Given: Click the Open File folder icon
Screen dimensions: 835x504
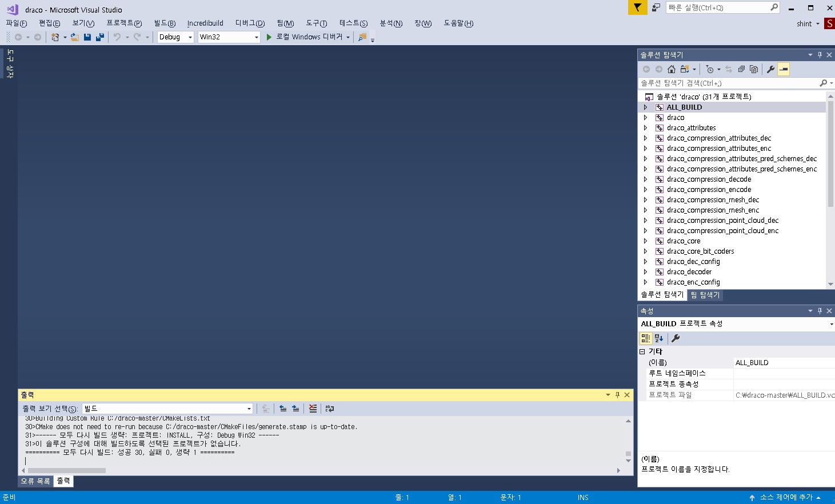Looking at the screenshot, I should (75, 37).
